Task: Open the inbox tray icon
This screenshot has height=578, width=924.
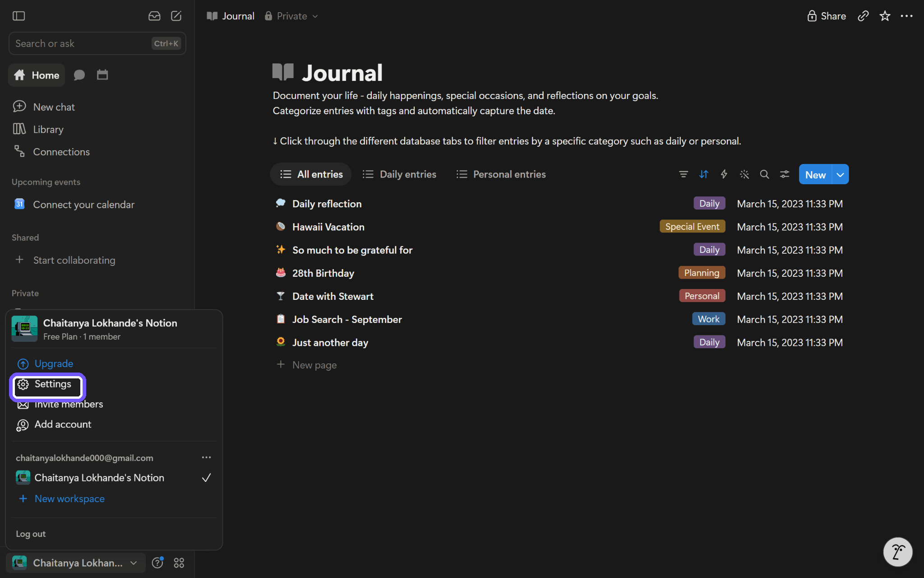Action: pos(154,16)
